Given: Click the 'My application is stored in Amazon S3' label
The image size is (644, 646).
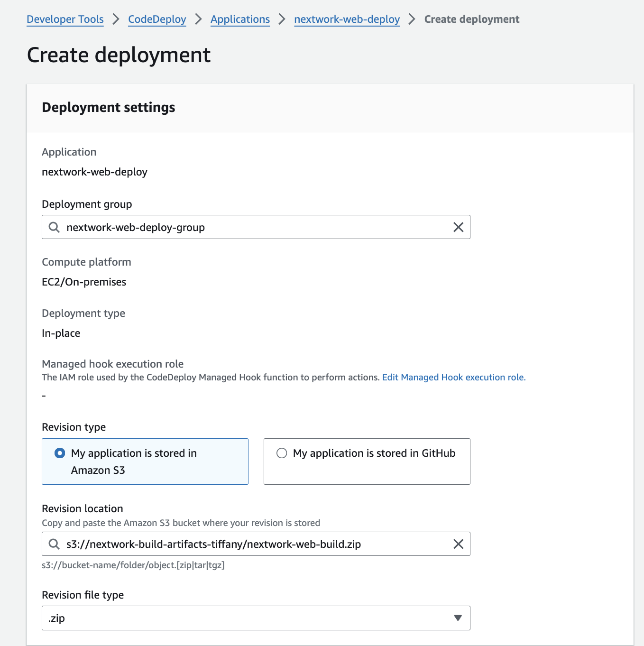Looking at the screenshot, I should coord(134,461).
